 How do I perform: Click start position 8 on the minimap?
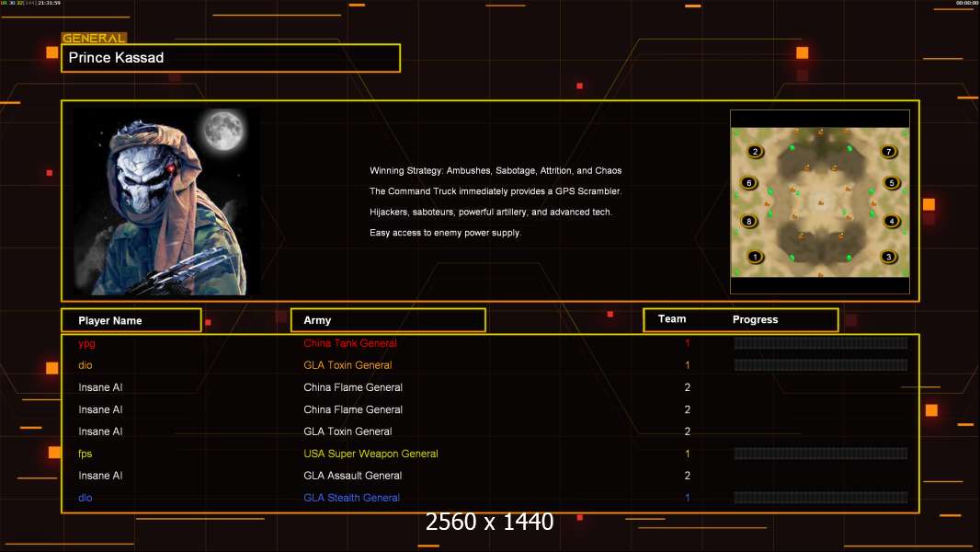pos(748,222)
